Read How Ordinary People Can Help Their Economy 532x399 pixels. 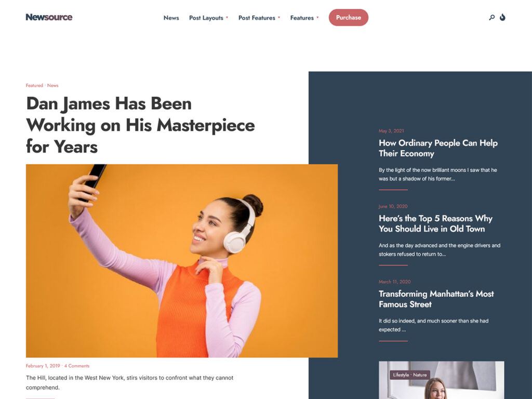click(438, 148)
